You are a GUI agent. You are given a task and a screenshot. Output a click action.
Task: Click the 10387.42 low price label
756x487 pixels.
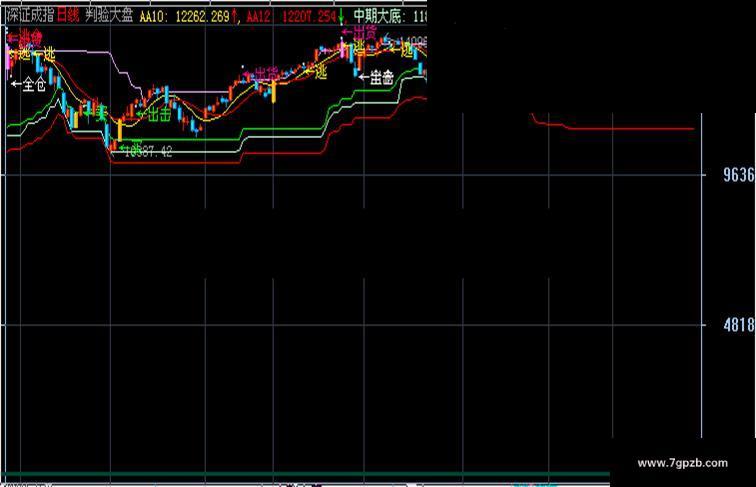[148, 152]
